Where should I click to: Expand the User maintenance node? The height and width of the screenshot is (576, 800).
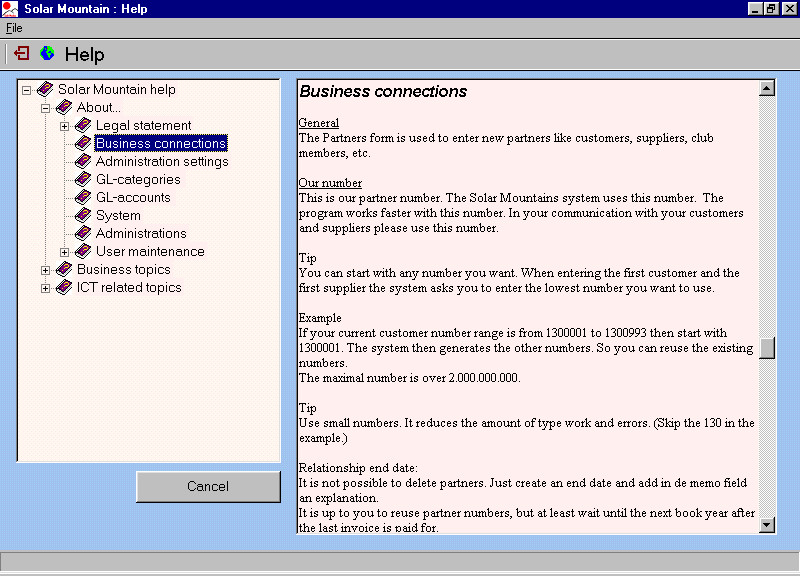point(64,252)
